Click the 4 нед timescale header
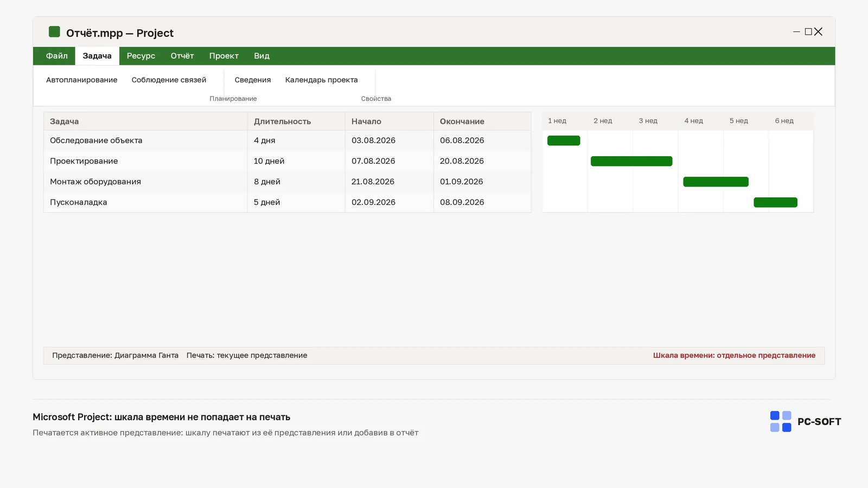Screen dimensions: 868x488 pos(693,121)
